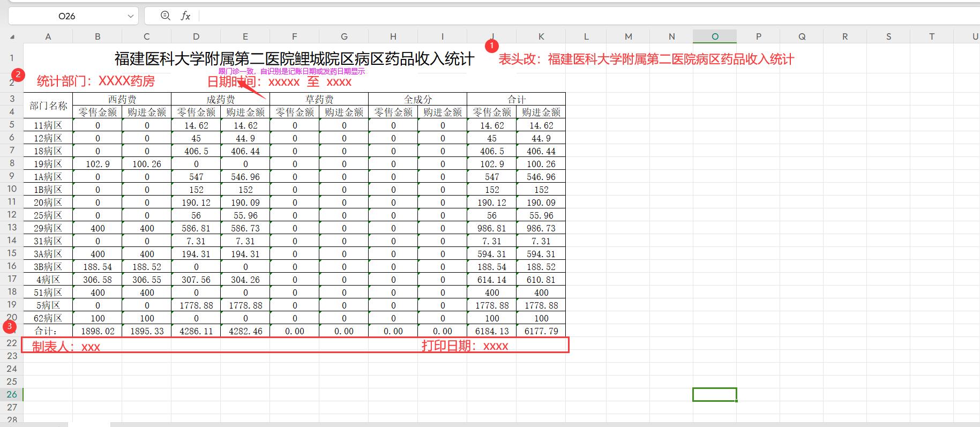Screen dimensions: 980x427
Task: Click the total cell 4286.11
Action: [196, 331]
